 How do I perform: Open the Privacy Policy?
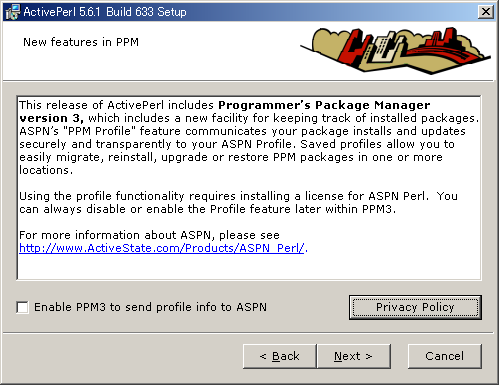(x=415, y=307)
